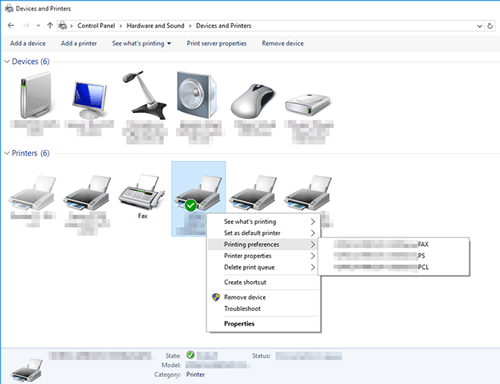Go up one level with Up arrow

point(50,25)
